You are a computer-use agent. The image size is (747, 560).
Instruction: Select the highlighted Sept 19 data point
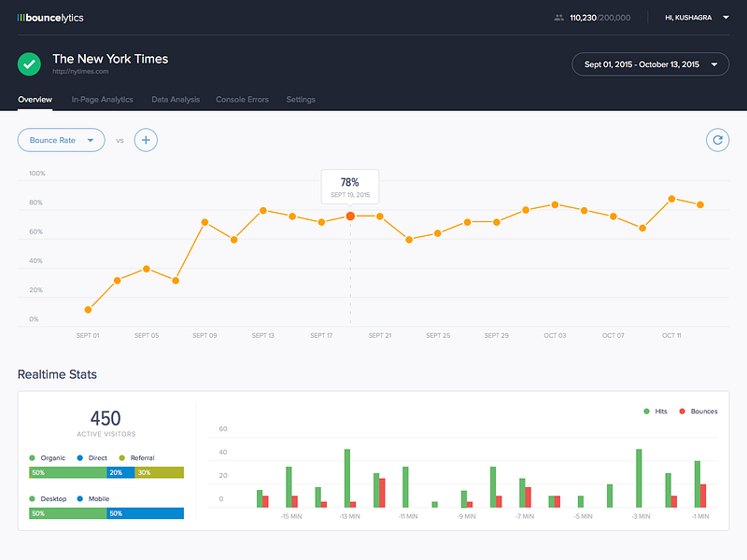(x=350, y=216)
